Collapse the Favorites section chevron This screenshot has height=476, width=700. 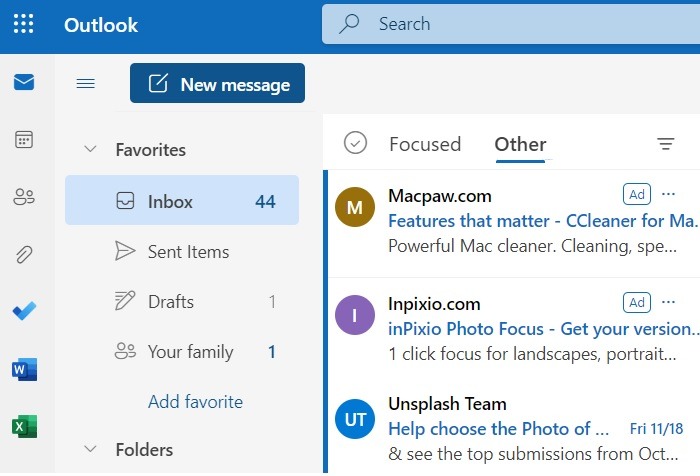click(91, 149)
